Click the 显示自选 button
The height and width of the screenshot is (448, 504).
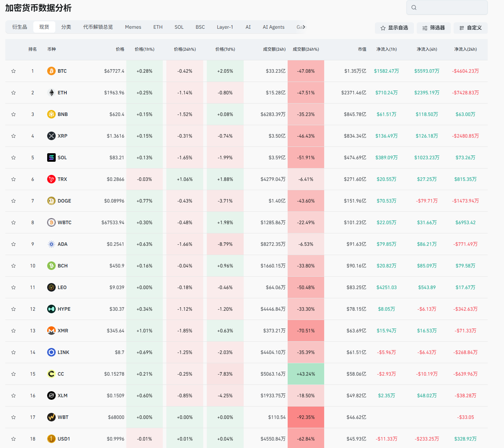click(394, 28)
